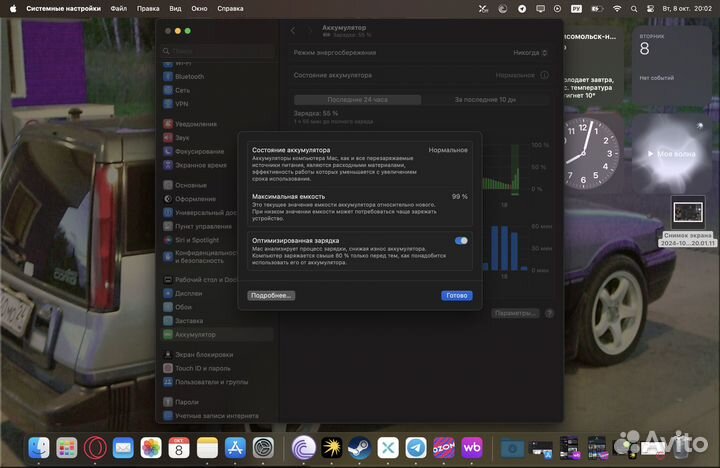Open the Вид menu
The image size is (720, 468).
175,8
